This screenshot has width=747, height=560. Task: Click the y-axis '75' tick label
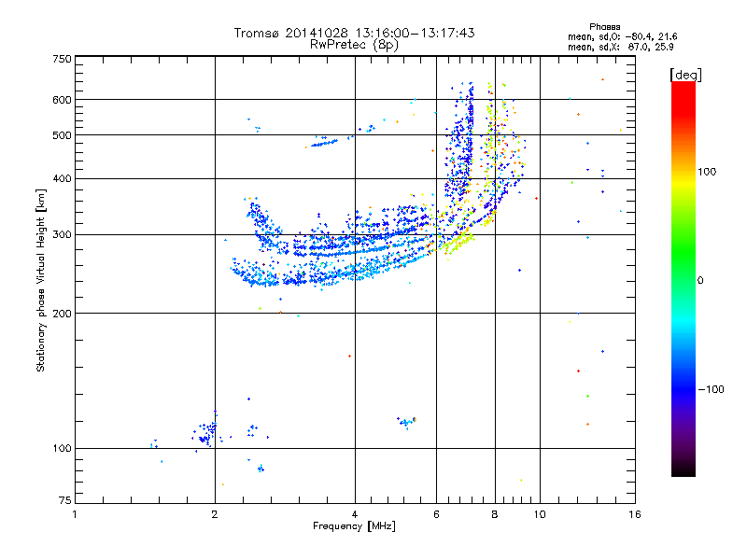point(65,500)
